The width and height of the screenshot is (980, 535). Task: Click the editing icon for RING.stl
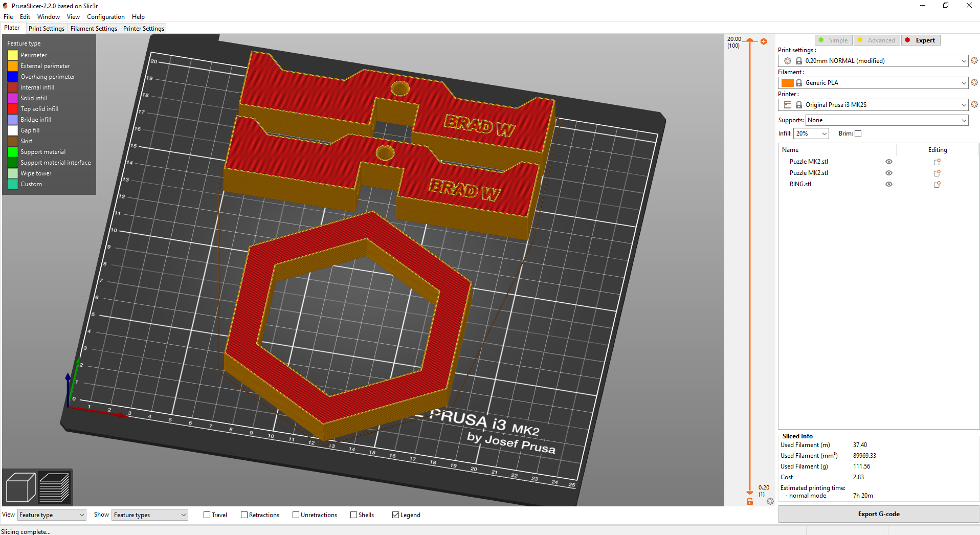coord(937,184)
